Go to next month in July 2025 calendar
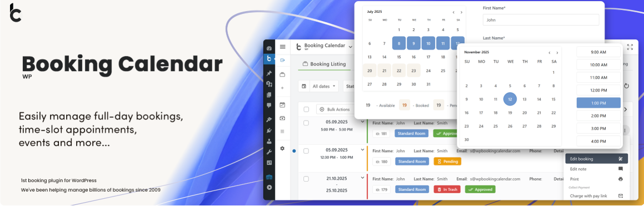 point(462,12)
